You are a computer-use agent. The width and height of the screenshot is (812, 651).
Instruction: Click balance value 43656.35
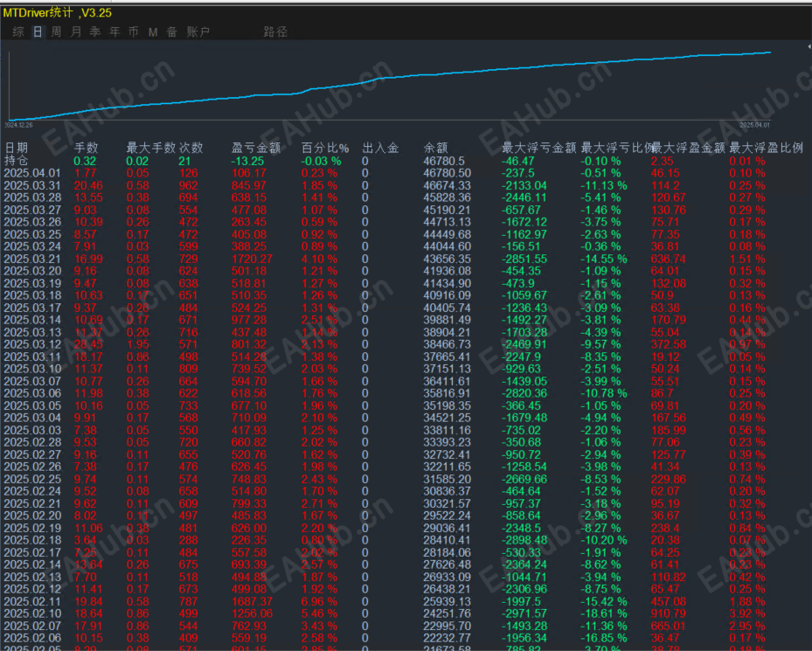[447, 259]
